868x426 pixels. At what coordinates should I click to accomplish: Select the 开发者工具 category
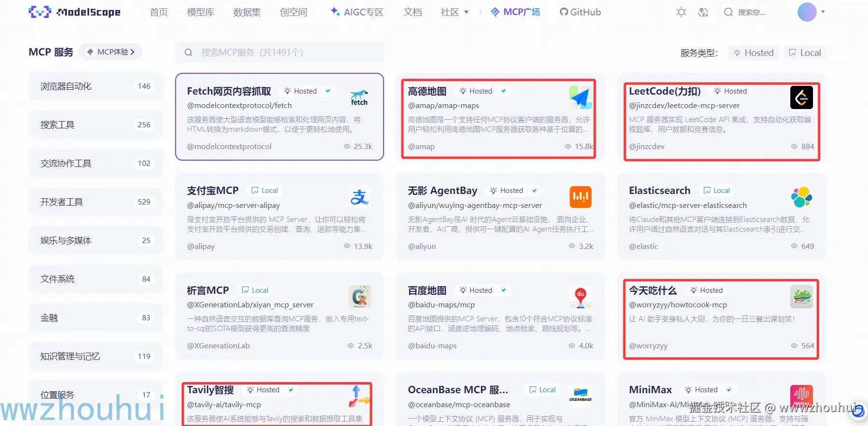coord(96,202)
